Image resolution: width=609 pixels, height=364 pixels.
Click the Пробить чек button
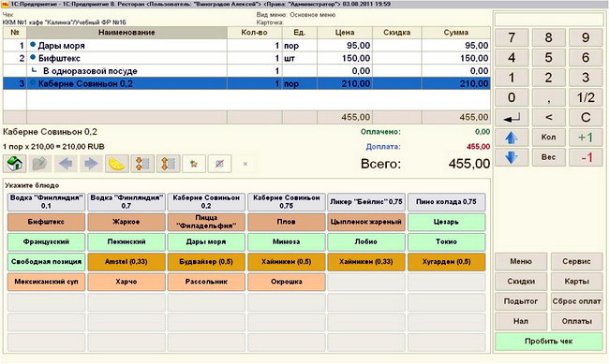point(549,342)
